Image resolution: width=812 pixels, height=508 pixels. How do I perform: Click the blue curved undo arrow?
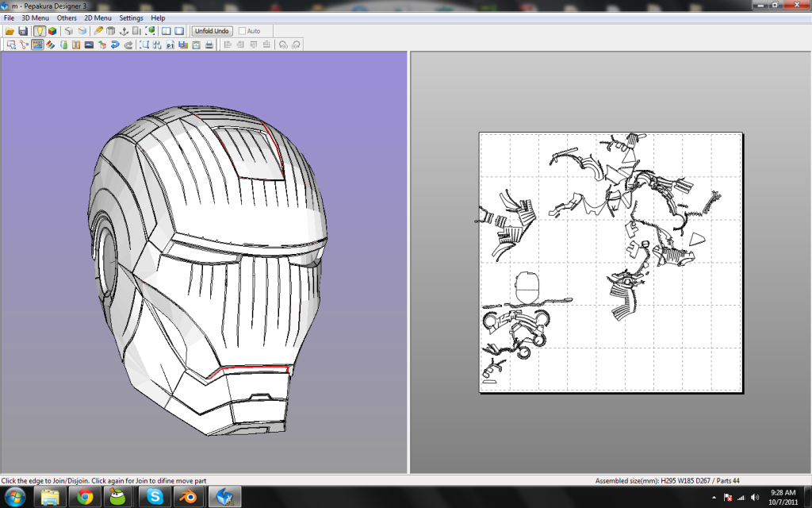click(115, 44)
